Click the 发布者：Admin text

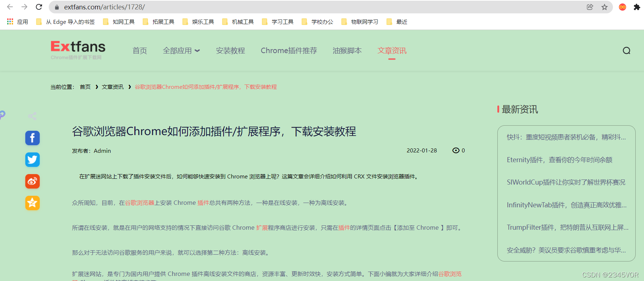coord(91,151)
